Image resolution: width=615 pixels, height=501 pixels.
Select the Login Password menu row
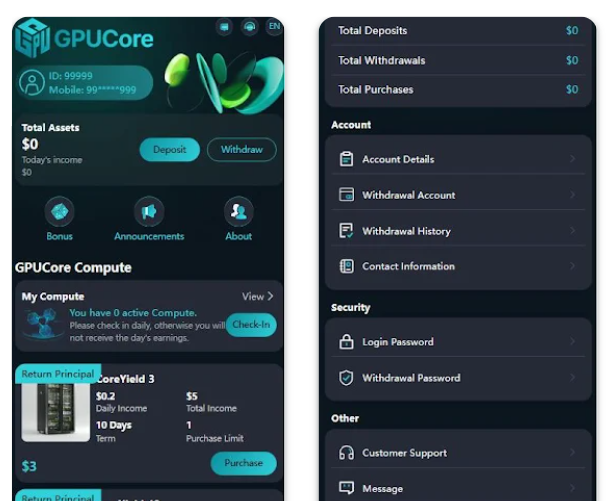click(x=458, y=342)
